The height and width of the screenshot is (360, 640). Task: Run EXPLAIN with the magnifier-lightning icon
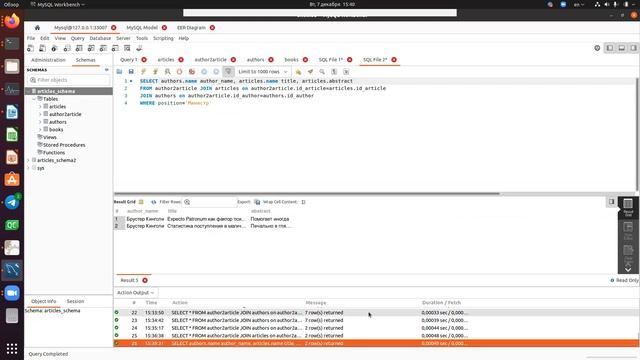167,72
